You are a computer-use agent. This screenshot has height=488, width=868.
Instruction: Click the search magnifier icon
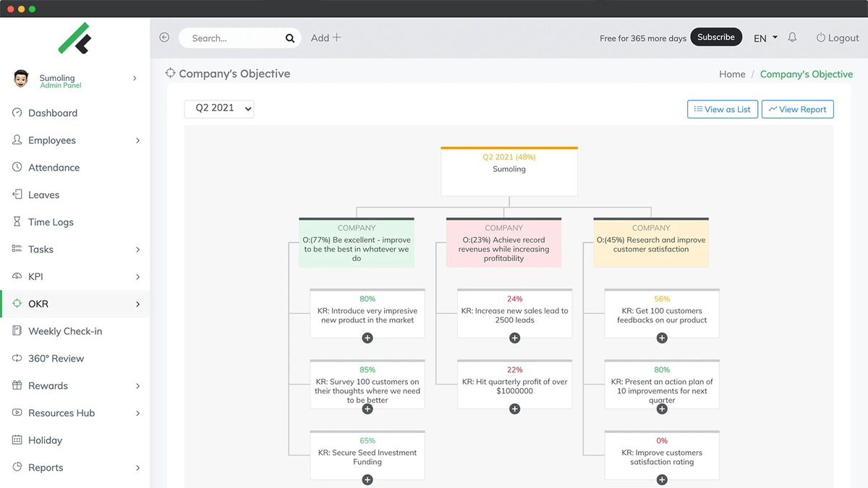click(289, 38)
